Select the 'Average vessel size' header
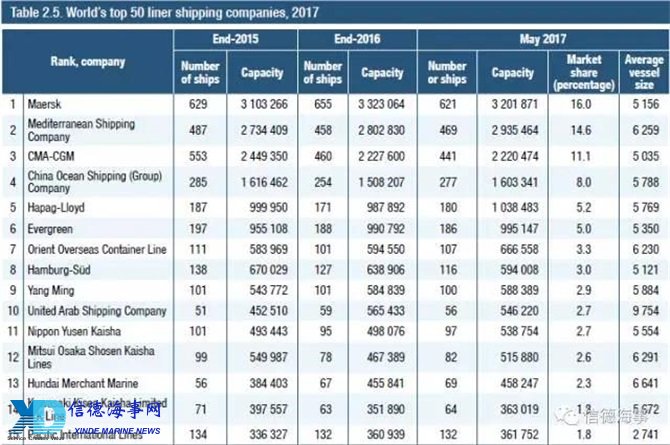The height and width of the screenshot is (445, 670). point(644,72)
